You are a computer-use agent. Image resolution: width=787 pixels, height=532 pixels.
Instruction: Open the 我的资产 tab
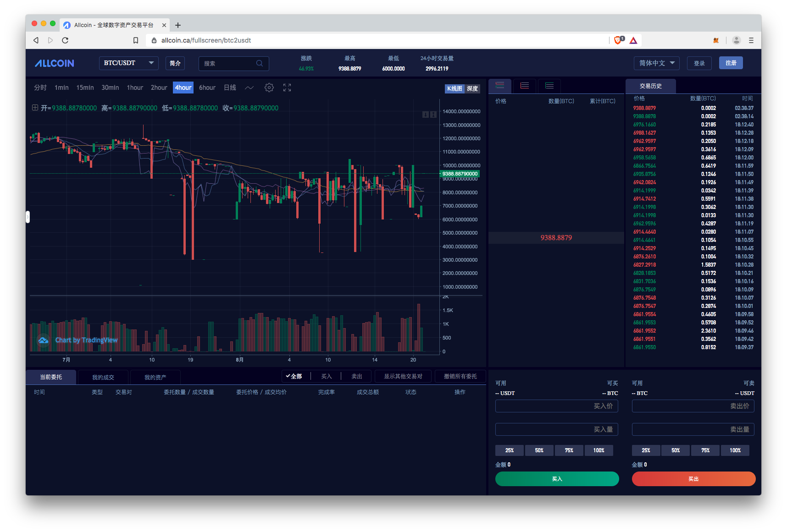155,377
